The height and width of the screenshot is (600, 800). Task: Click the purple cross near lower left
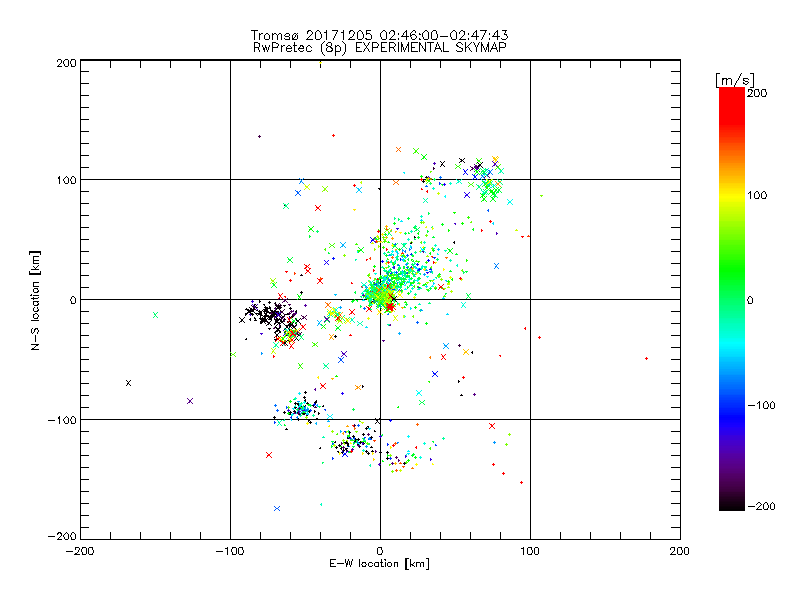(190, 401)
